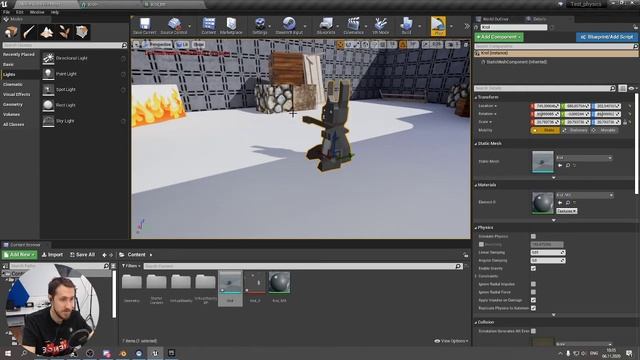Open Cinematics toolbar button
Viewport: 640px width, 360px height.
click(353, 26)
